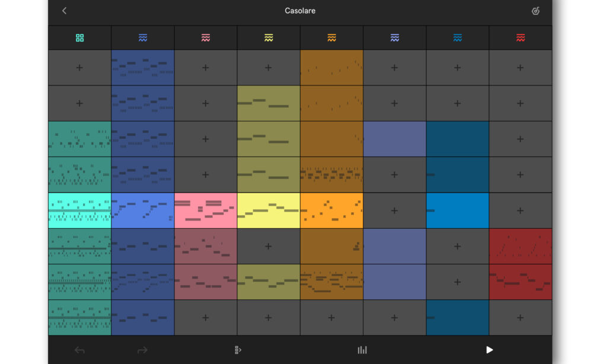Select the red wave track header

click(x=520, y=37)
